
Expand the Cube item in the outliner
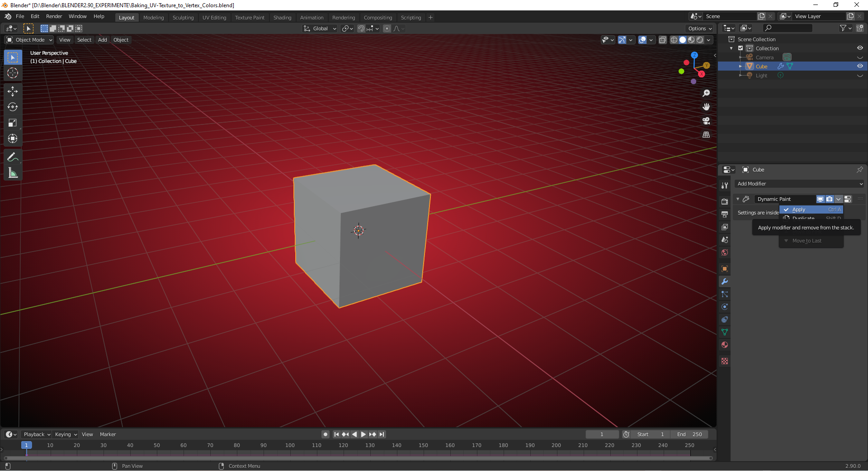pos(740,66)
